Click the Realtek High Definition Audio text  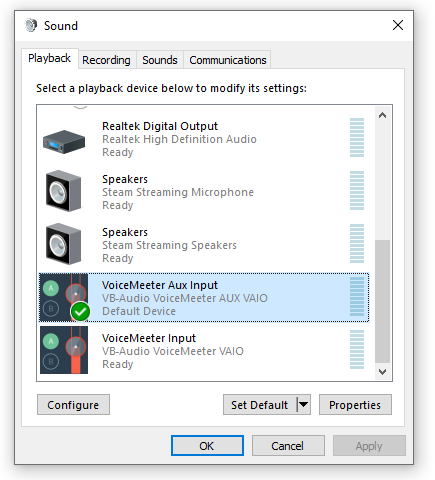pyautogui.click(x=179, y=139)
